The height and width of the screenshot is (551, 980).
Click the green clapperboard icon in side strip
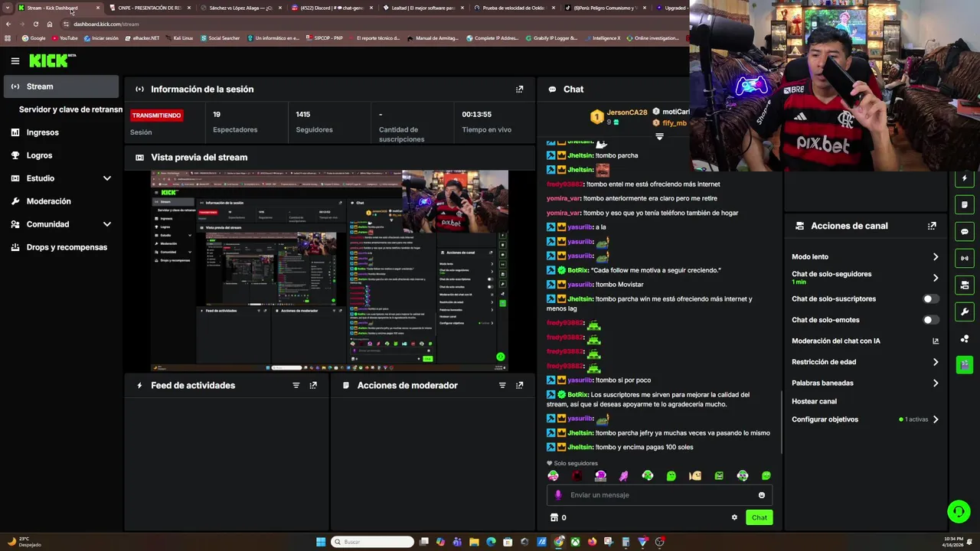pyautogui.click(x=965, y=364)
